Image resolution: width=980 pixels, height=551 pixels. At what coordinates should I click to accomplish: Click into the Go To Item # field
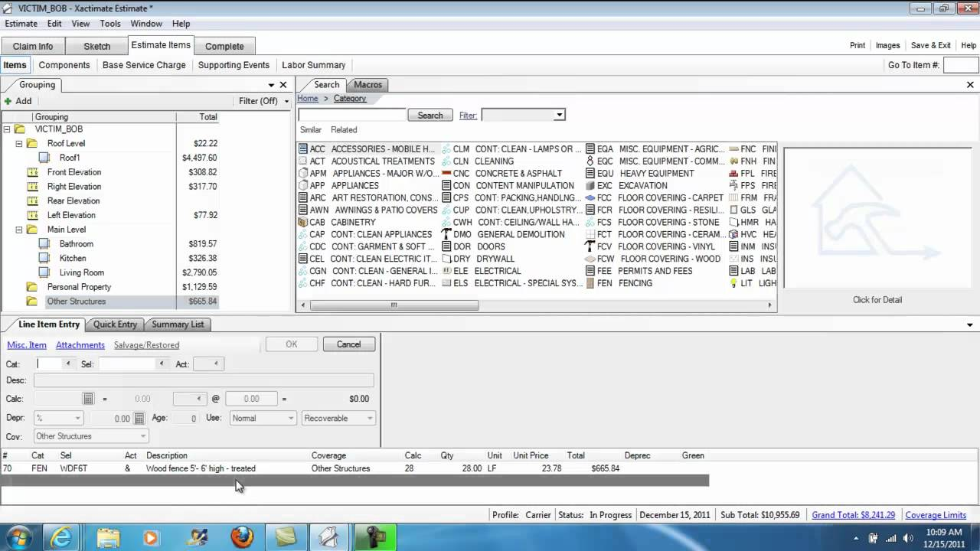961,65
